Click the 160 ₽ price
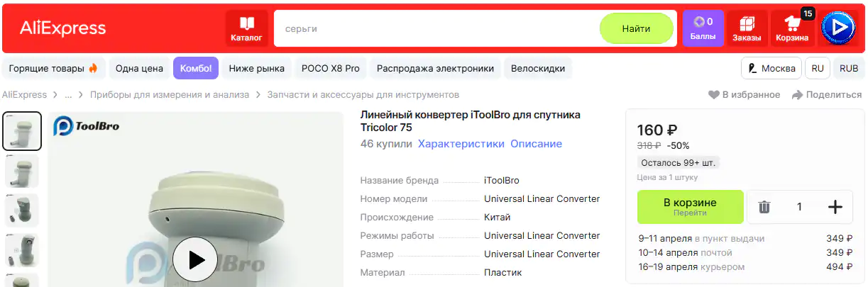868x287 pixels. [657, 130]
